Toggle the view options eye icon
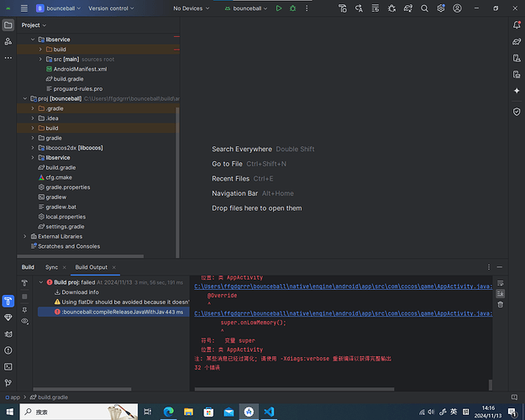 click(x=24, y=321)
